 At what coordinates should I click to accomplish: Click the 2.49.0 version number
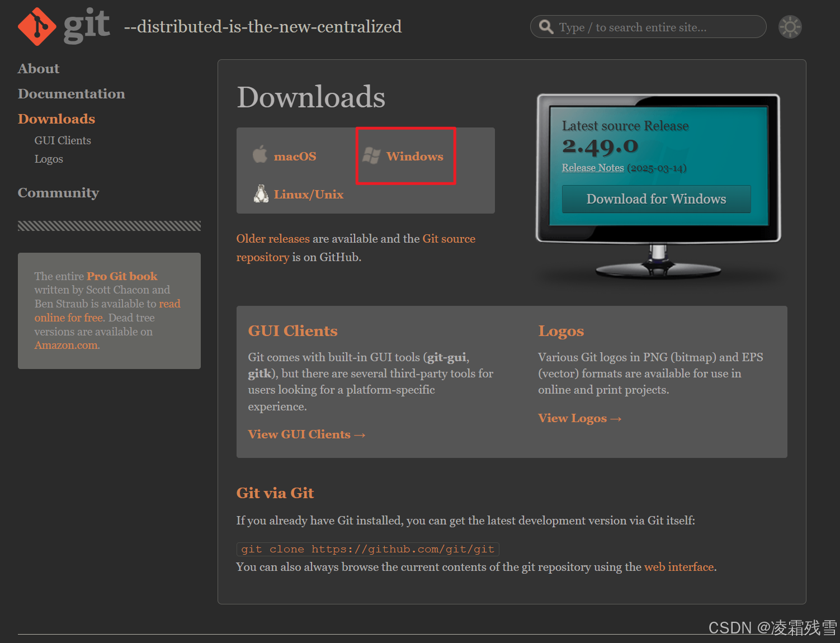[600, 146]
